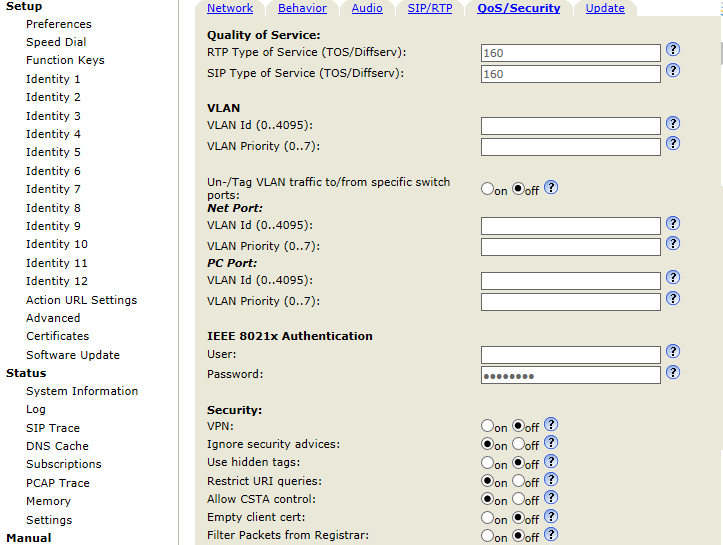
Task: Select Identity 5 in the sidebar
Action: [x=53, y=152]
